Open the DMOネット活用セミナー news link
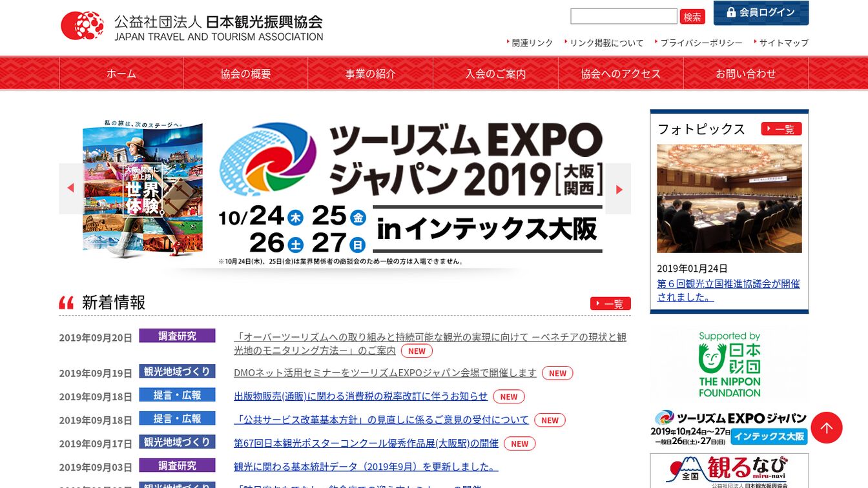 385,372
